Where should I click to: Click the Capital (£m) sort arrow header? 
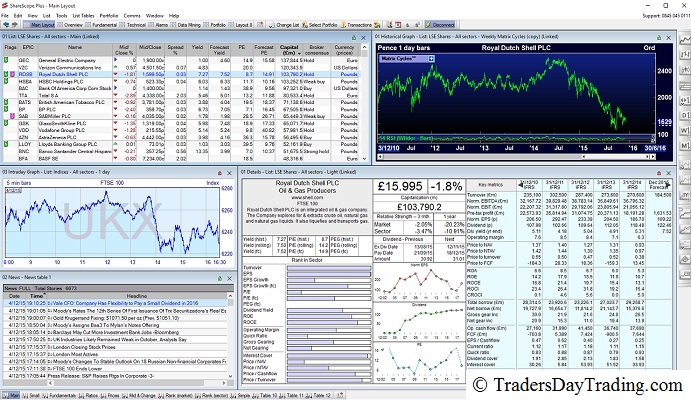(289, 50)
